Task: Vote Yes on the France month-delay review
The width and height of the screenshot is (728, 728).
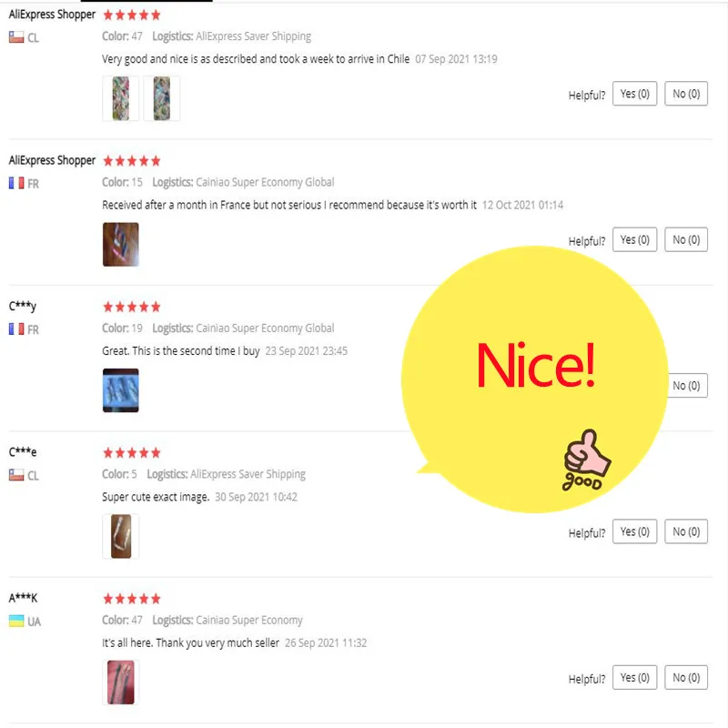Action: point(634,239)
